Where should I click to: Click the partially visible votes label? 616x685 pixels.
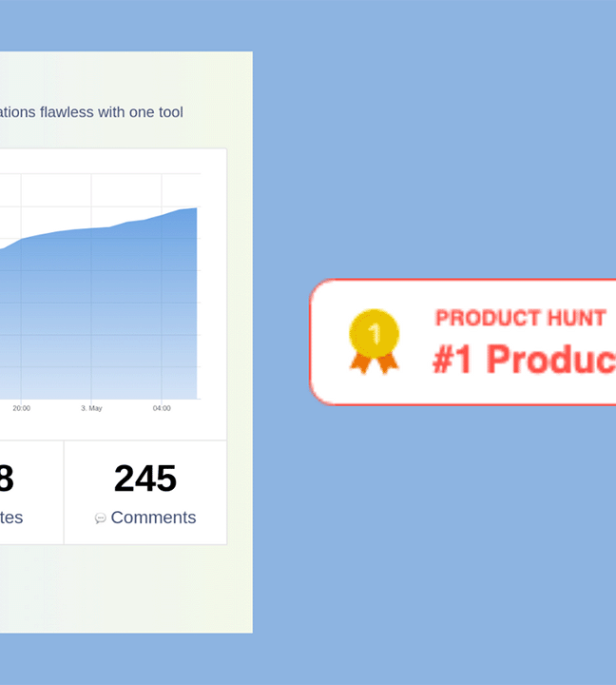11,518
